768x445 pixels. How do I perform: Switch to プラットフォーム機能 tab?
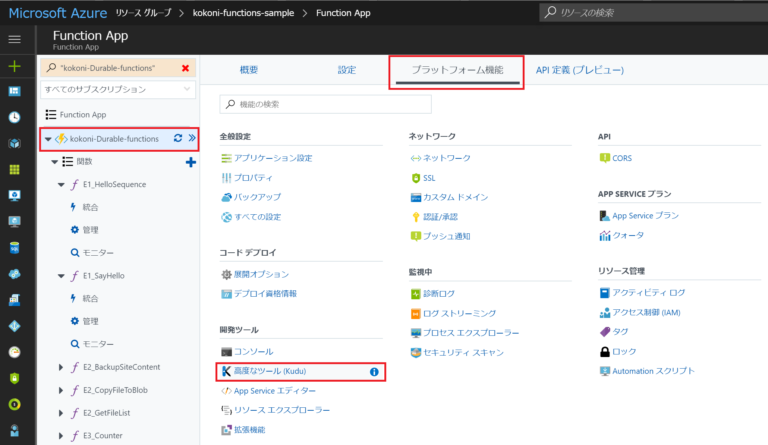[x=457, y=70]
